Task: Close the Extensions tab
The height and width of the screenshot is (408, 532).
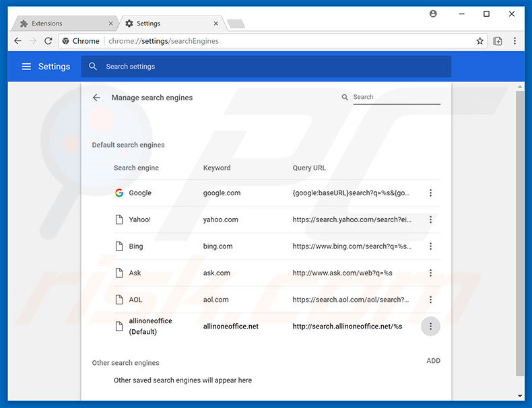Action: pyautogui.click(x=110, y=24)
